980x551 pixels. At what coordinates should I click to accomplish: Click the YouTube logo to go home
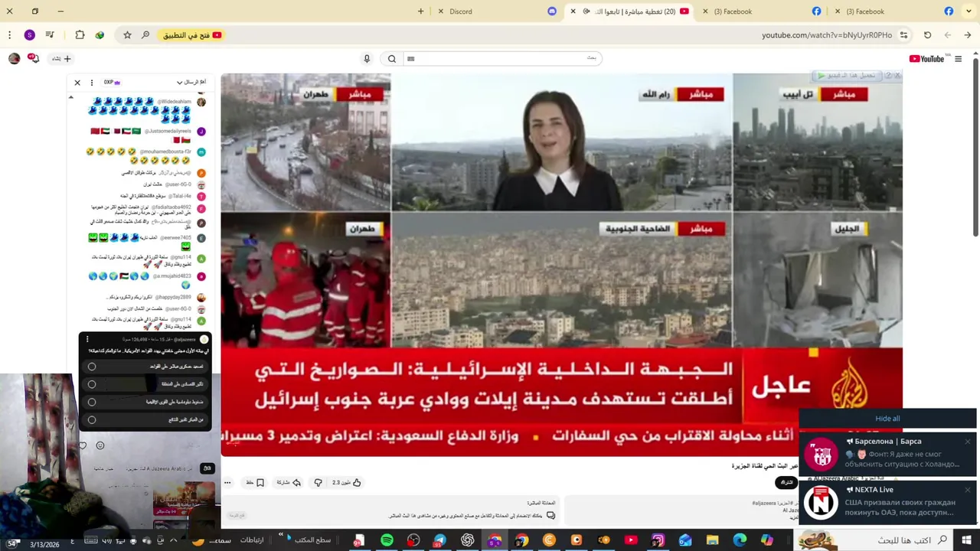click(x=926, y=59)
